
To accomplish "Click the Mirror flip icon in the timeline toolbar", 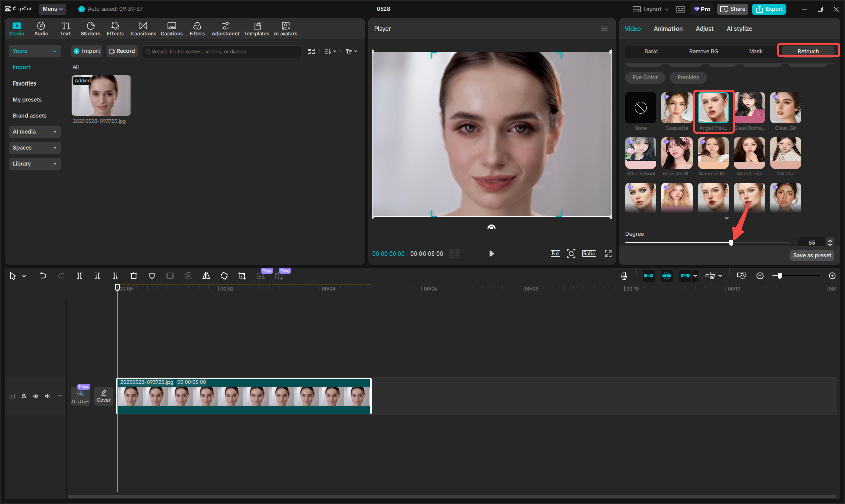I will pyautogui.click(x=206, y=276).
